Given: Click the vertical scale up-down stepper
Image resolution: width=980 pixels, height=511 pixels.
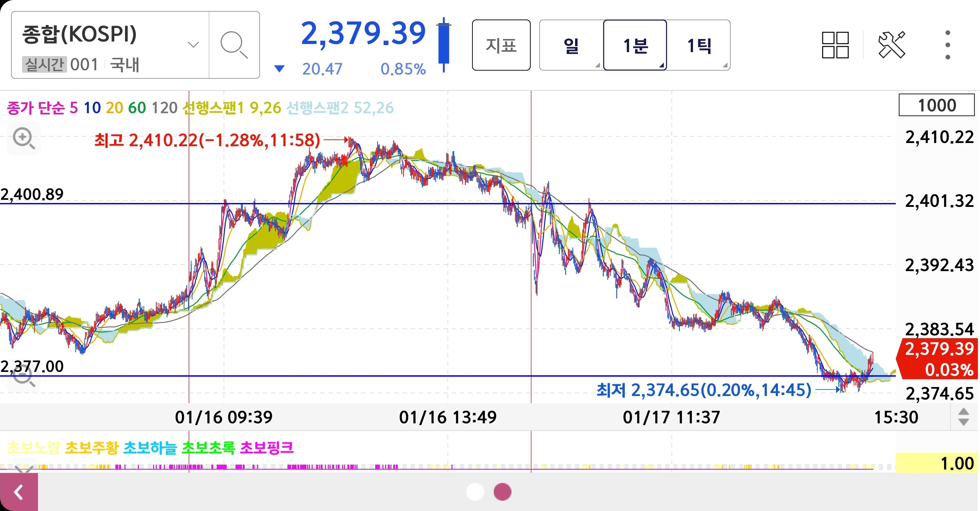Looking at the screenshot, I should click(963, 417).
